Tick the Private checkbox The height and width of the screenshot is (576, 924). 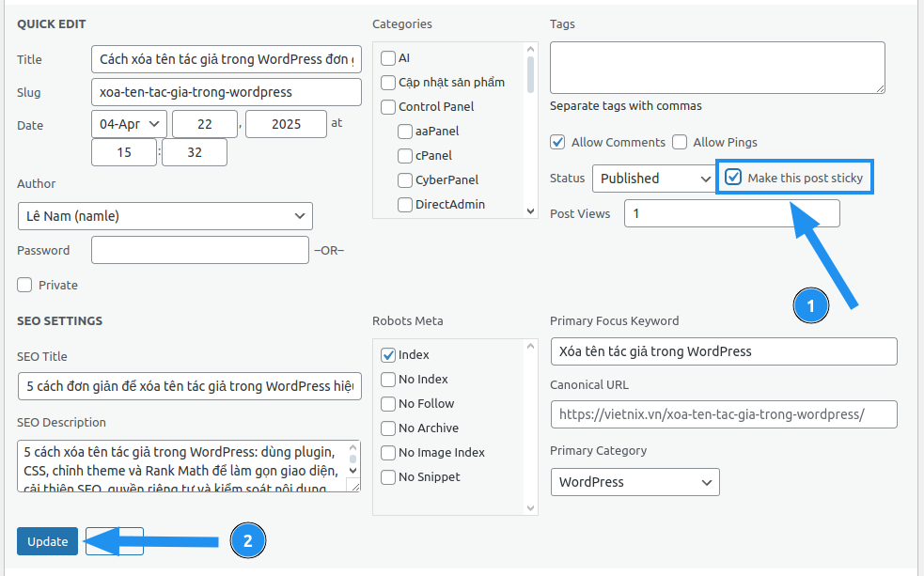click(24, 285)
